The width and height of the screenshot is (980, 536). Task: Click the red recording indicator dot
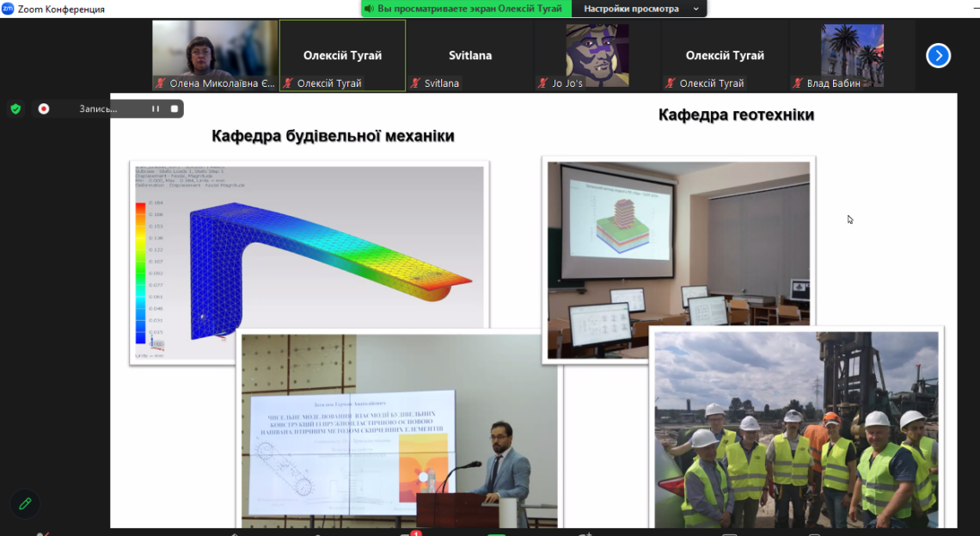pyautogui.click(x=44, y=108)
